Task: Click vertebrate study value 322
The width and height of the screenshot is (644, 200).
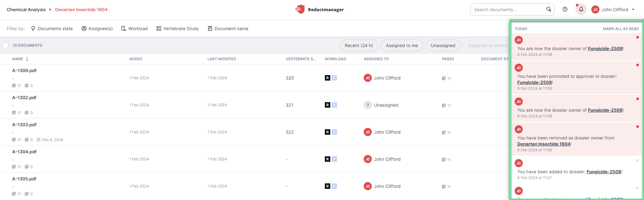Action: [x=290, y=132]
